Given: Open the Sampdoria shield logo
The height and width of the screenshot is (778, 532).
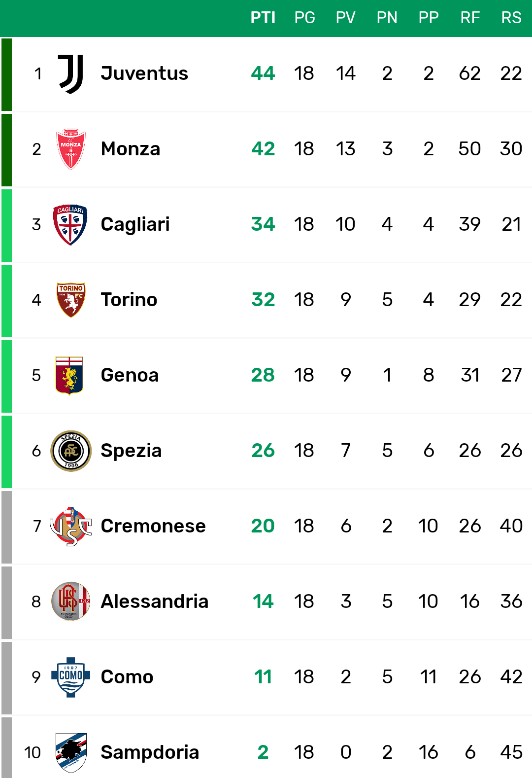Looking at the screenshot, I should (x=71, y=752).
